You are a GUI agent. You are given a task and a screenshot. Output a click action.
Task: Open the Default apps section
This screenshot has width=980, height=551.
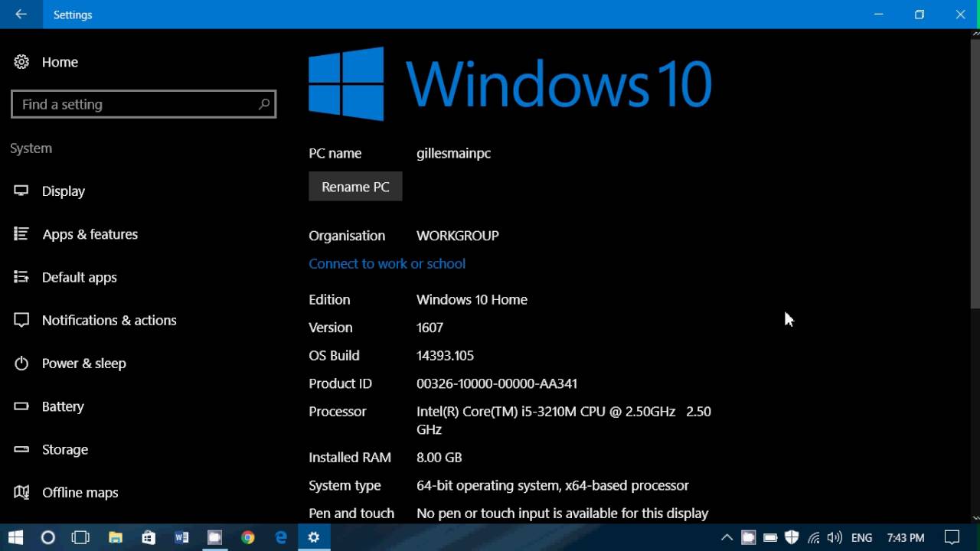coord(79,277)
